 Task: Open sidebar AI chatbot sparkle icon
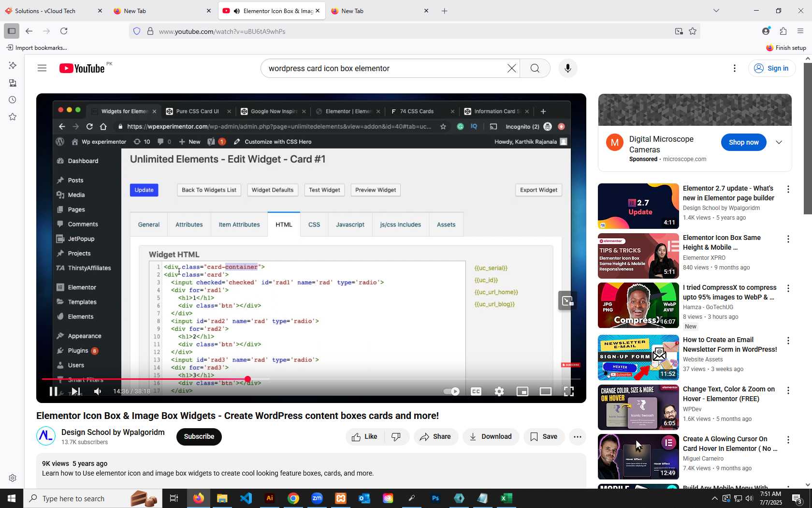click(x=13, y=65)
